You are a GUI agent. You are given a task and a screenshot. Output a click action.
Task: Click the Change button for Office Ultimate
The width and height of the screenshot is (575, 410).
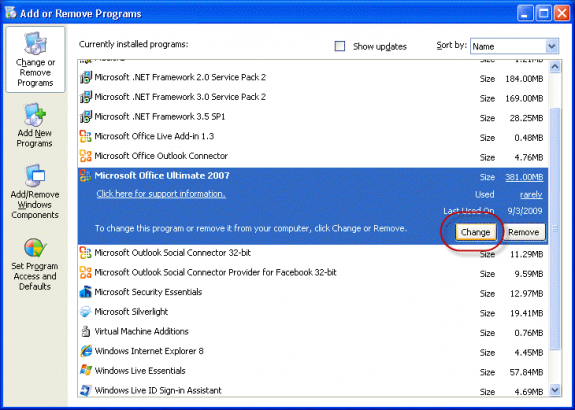(x=476, y=232)
